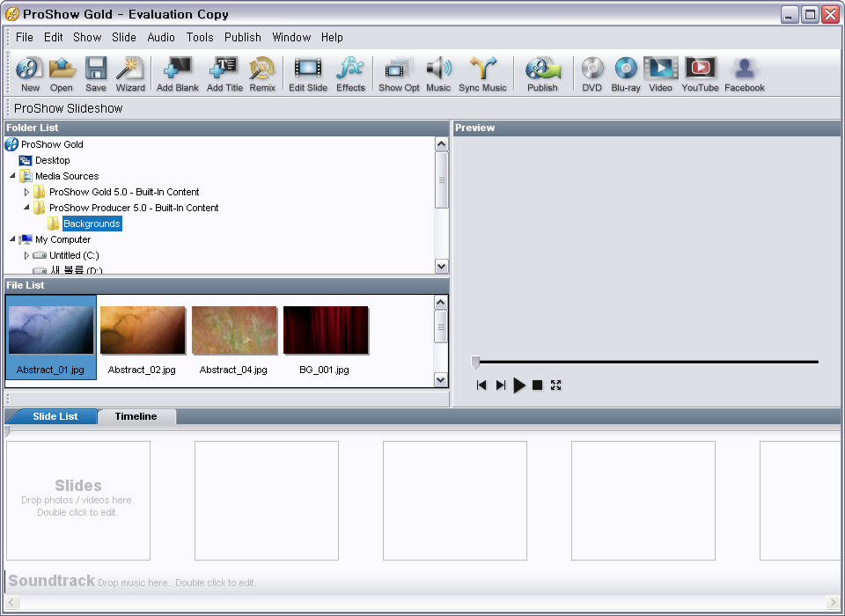Open the Edit menu
Screen dimensions: 845x616
tap(54, 37)
